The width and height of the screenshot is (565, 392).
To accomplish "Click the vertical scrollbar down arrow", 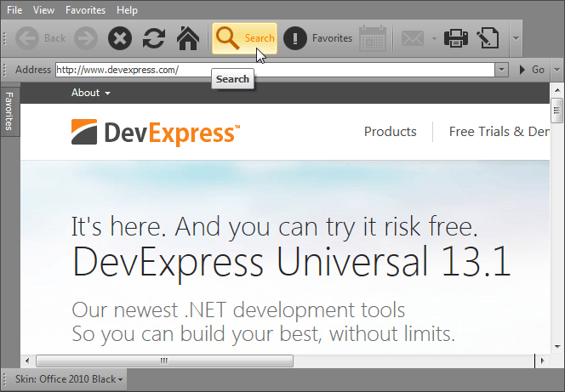I will (x=557, y=347).
